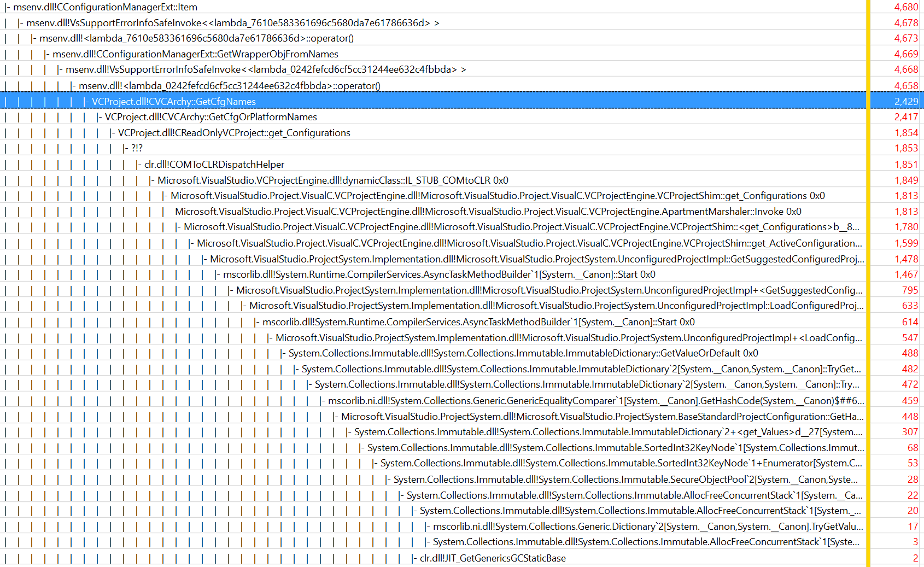This screenshot has width=924, height=567.
Task: Click the sample count 2,417
Action: click(x=906, y=117)
